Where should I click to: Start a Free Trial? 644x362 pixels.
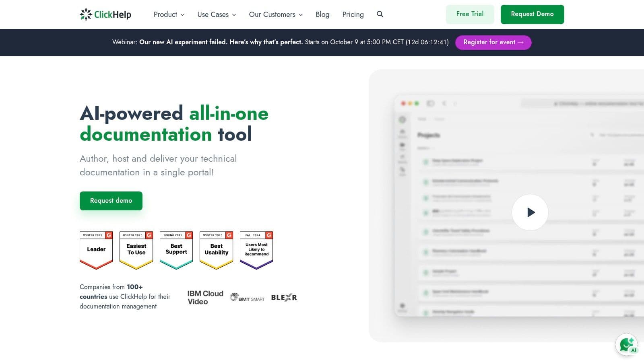coord(470,14)
